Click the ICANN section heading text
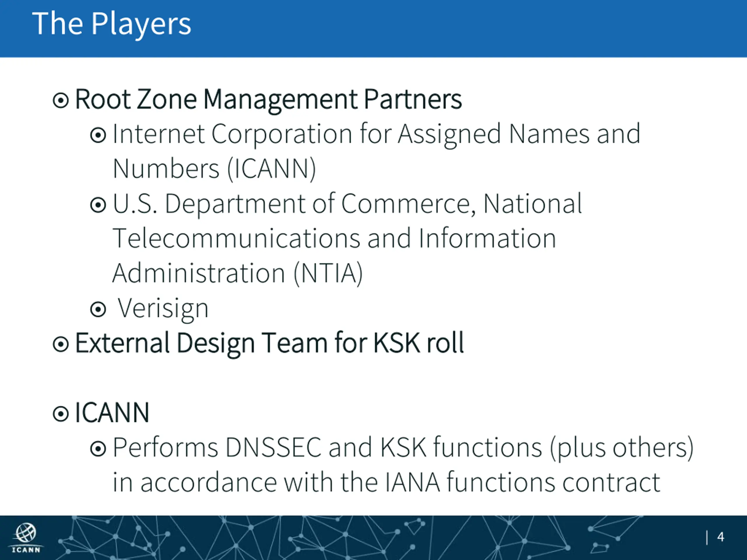The height and width of the screenshot is (560, 747). click(112, 413)
